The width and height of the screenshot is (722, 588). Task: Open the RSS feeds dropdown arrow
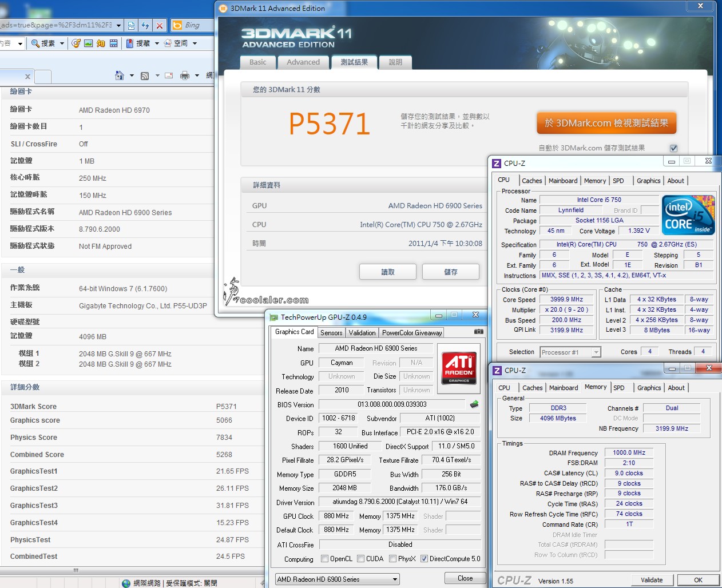[x=157, y=76]
